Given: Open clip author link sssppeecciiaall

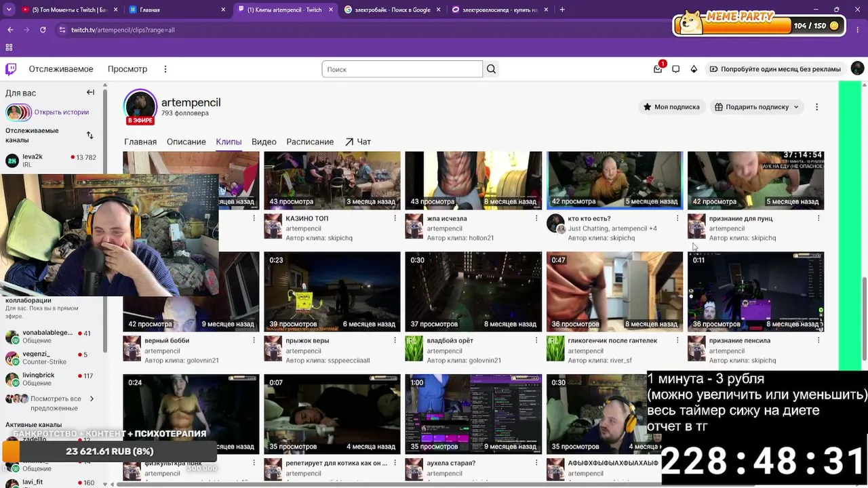Looking at the screenshot, I should point(349,361).
